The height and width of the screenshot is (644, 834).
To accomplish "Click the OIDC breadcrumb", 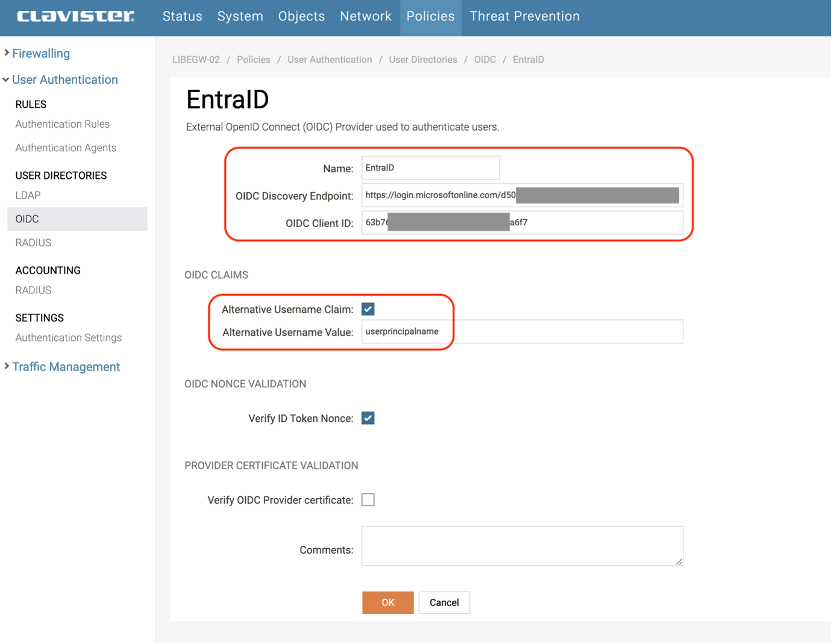I will click(x=485, y=60).
